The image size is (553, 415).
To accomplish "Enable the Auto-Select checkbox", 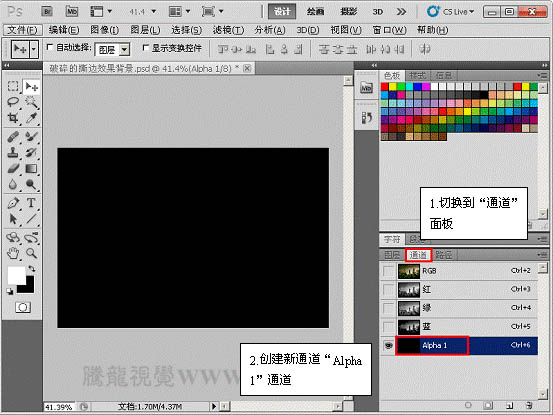I will point(50,47).
